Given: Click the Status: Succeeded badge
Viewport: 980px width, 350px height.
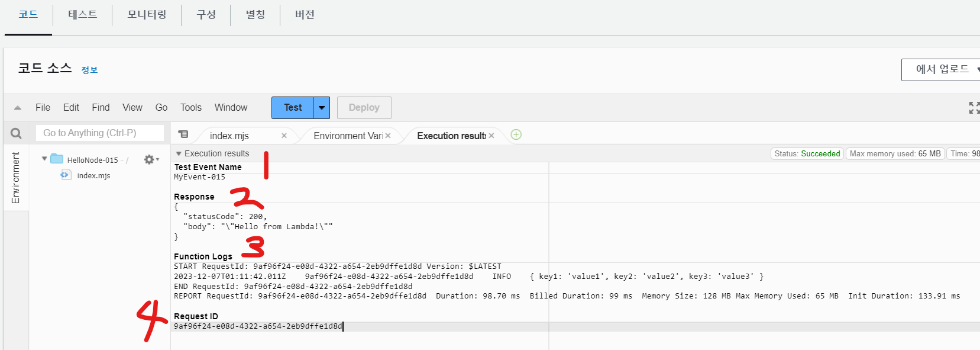Looking at the screenshot, I should pyautogui.click(x=807, y=153).
